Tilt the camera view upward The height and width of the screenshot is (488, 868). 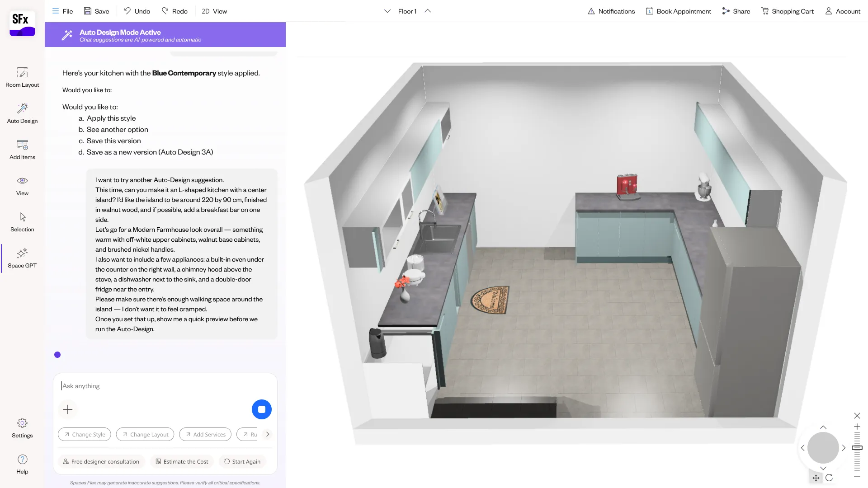tap(823, 427)
